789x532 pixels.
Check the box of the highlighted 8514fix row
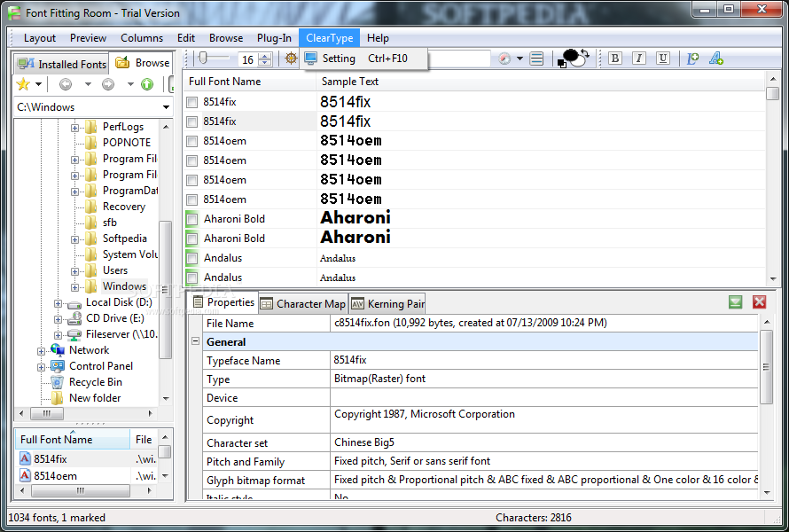click(x=191, y=121)
